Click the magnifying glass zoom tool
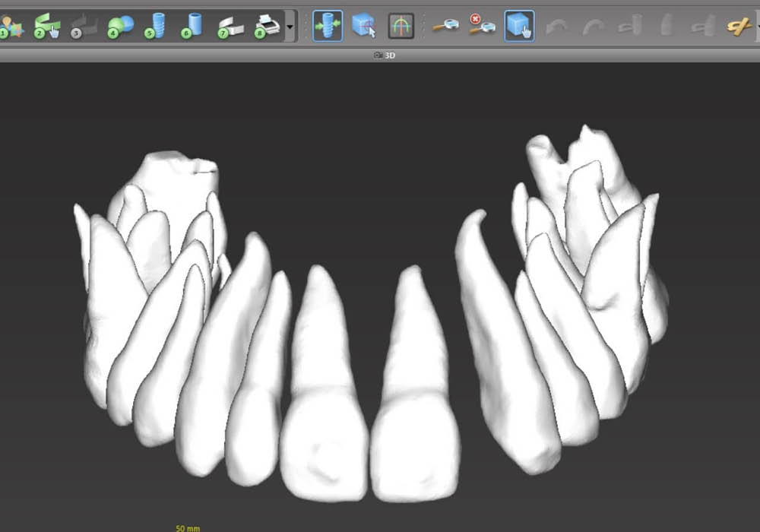 pyautogui.click(x=445, y=26)
